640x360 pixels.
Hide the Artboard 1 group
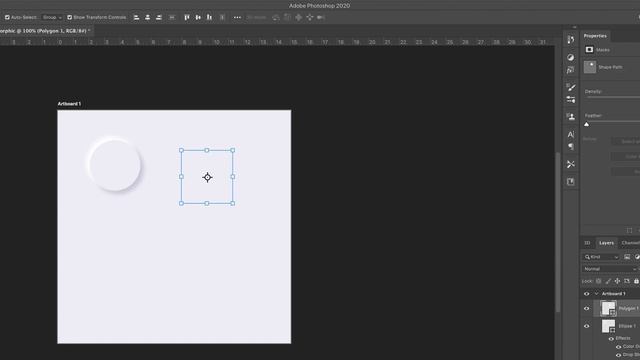click(x=587, y=294)
